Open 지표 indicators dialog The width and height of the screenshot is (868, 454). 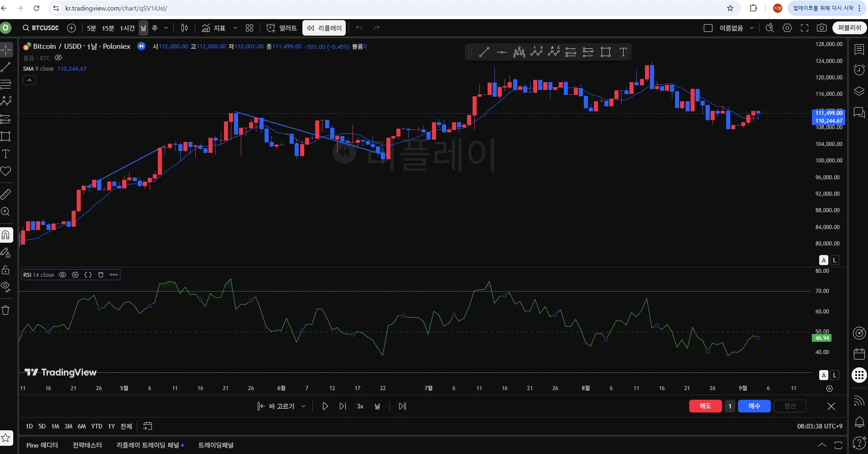(214, 28)
